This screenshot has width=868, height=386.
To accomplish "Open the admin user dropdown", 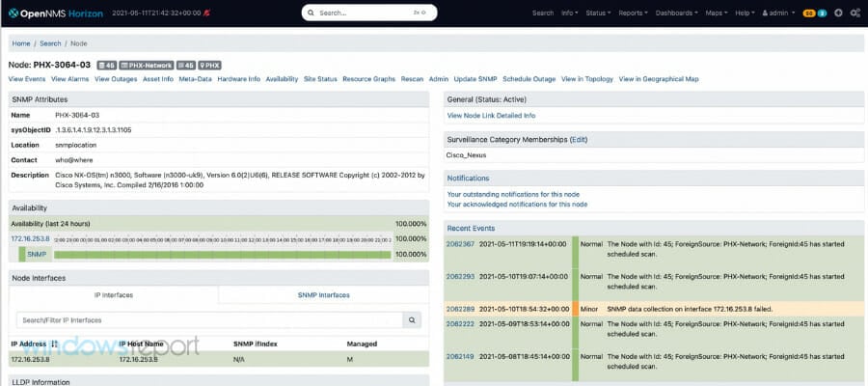I will (778, 13).
